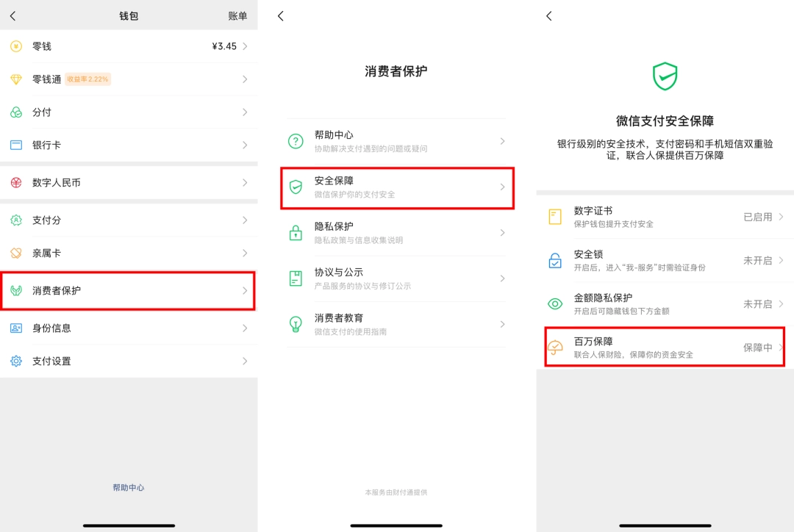The width and height of the screenshot is (794, 532).
Task: Expand the 支付分 row chevron
Action: click(x=245, y=220)
